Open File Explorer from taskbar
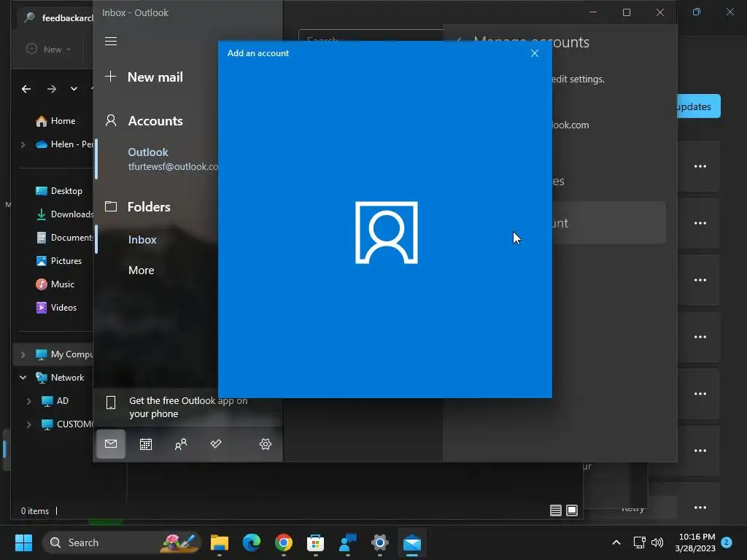This screenshot has height=560, width=747. pos(220,542)
